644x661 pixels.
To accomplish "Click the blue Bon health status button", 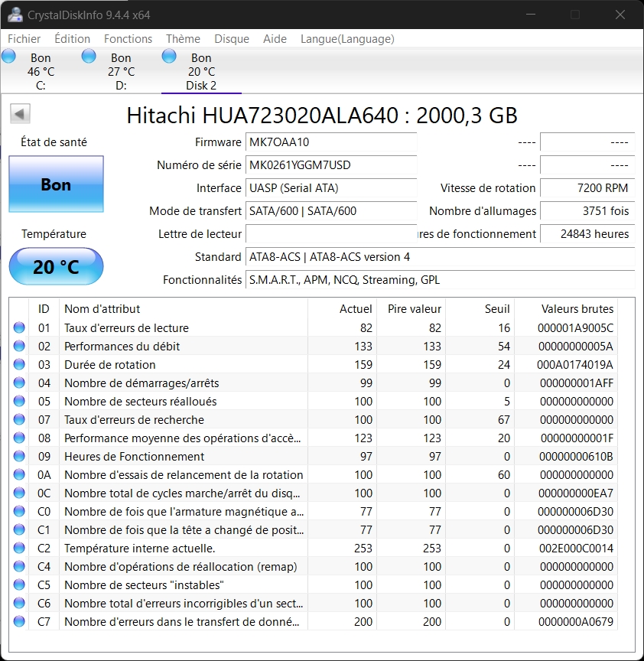I will pyautogui.click(x=56, y=184).
